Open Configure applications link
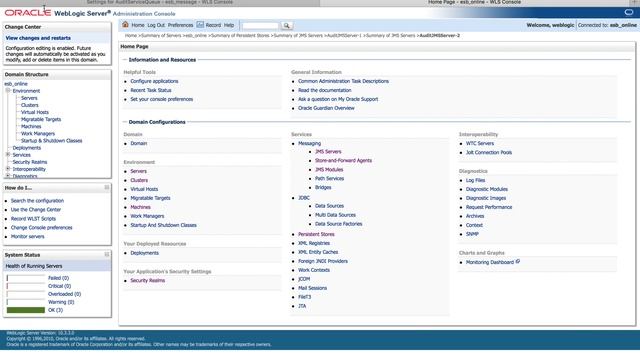The width and height of the screenshot is (640, 360). 154,81
